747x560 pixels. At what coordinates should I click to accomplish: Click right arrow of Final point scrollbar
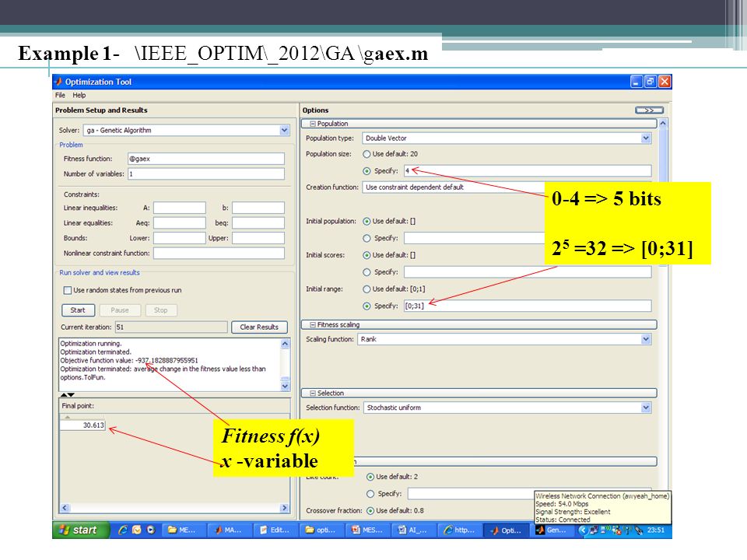285,508
